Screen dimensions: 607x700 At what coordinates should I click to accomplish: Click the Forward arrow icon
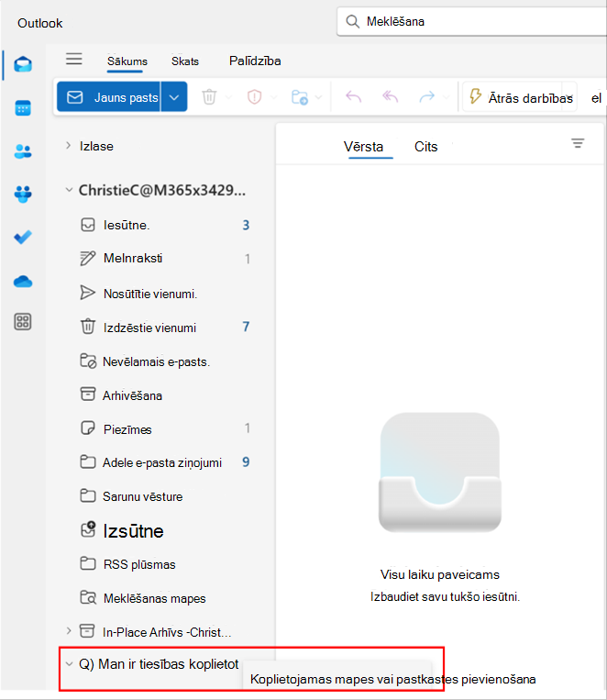426,96
